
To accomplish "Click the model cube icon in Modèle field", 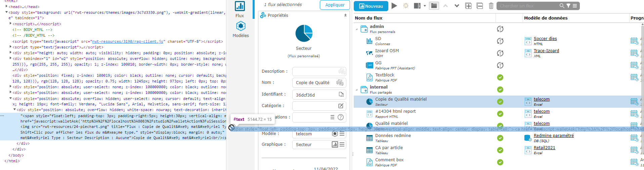I will pyautogui.click(x=335, y=134).
